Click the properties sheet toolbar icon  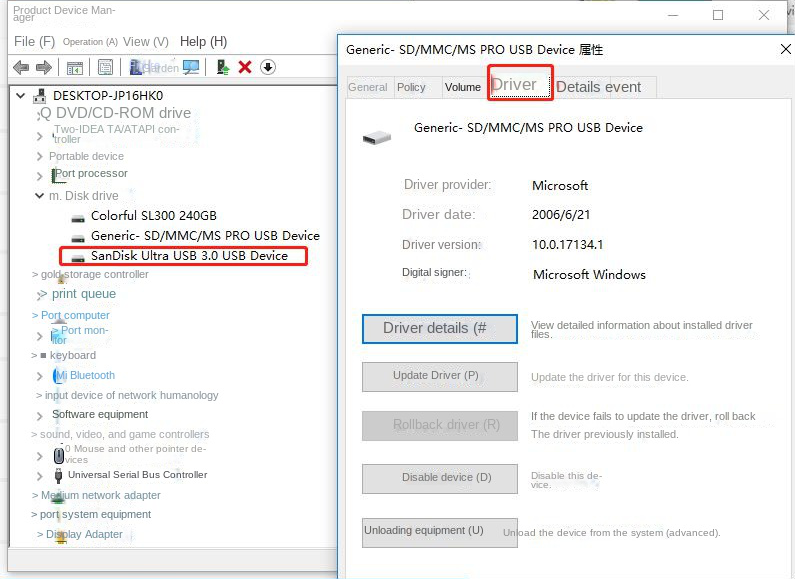coord(105,67)
